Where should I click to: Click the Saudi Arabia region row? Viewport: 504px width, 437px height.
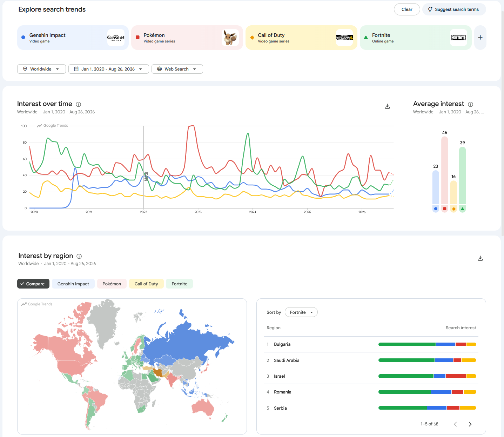(371, 360)
